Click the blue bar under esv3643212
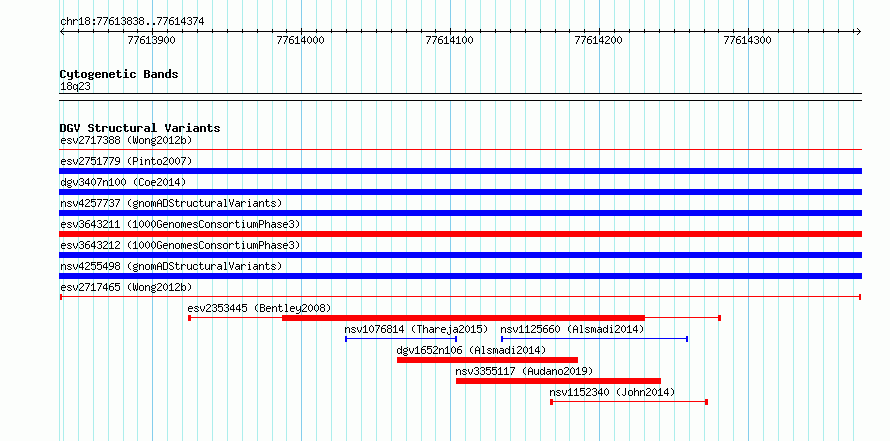890x441 pixels. (461, 255)
